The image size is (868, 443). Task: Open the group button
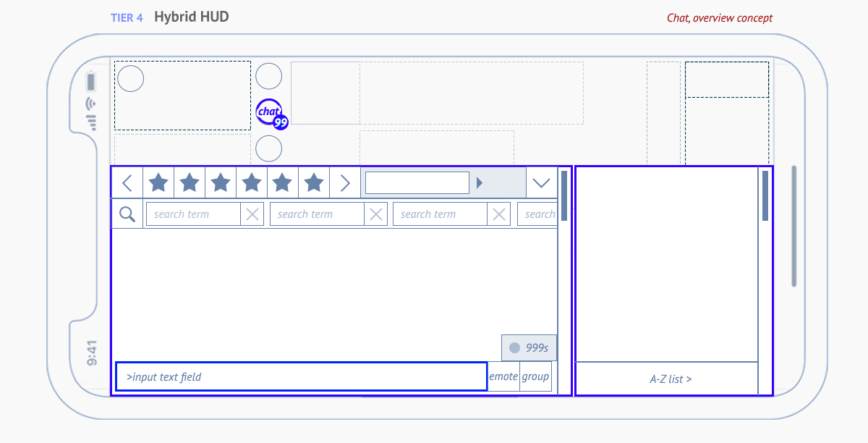pos(535,376)
